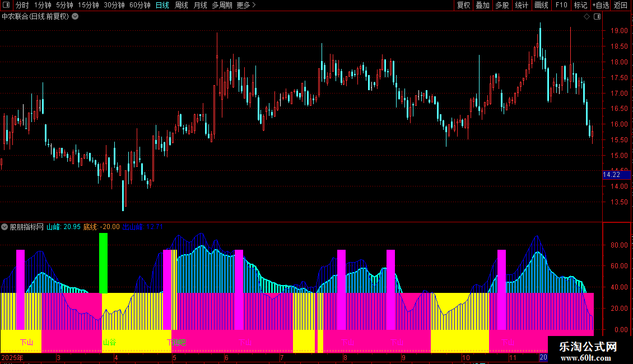
Task: Switch to 周线 weekly chart
Action: (181, 5)
